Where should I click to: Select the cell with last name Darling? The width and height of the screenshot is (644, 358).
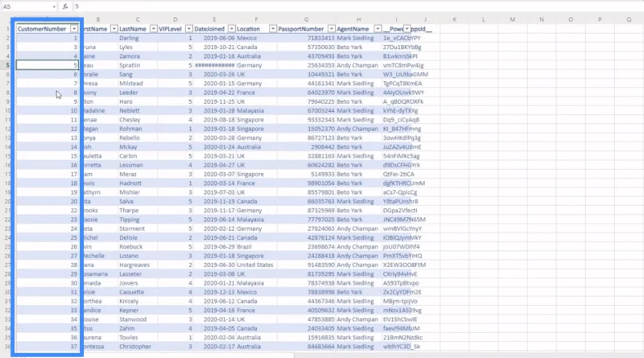pyautogui.click(x=138, y=38)
